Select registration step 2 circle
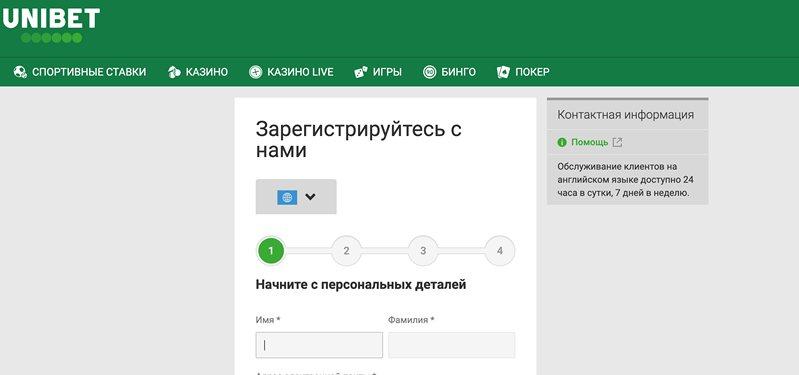The width and height of the screenshot is (799, 375). coord(347,251)
